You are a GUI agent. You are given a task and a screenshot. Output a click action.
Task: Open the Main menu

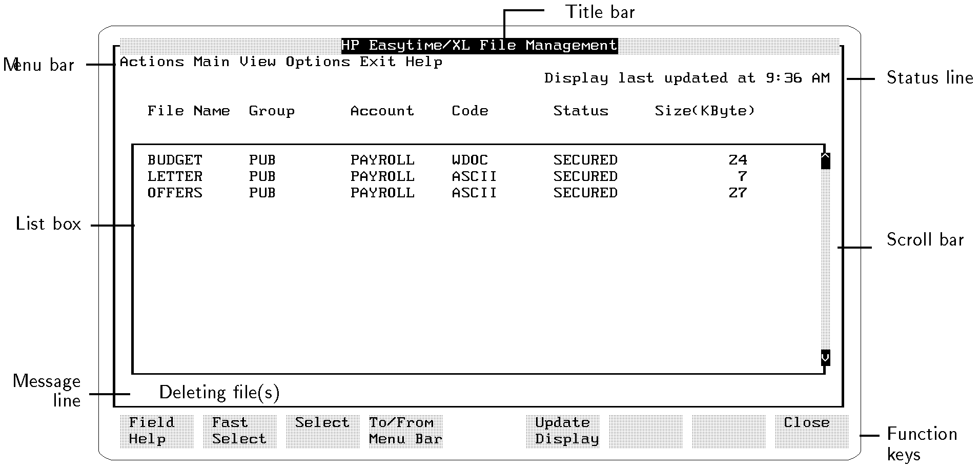(x=211, y=62)
